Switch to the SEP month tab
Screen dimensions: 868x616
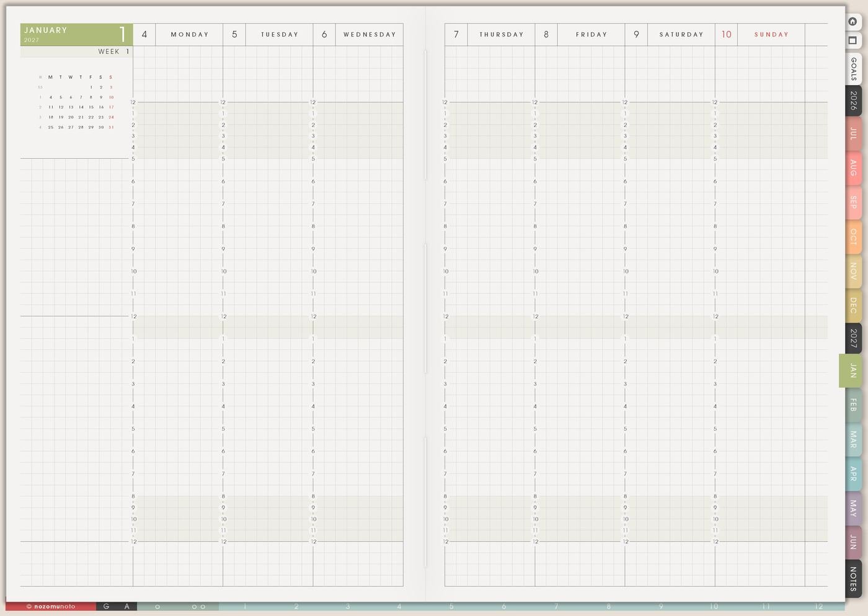tap(853, 202)
